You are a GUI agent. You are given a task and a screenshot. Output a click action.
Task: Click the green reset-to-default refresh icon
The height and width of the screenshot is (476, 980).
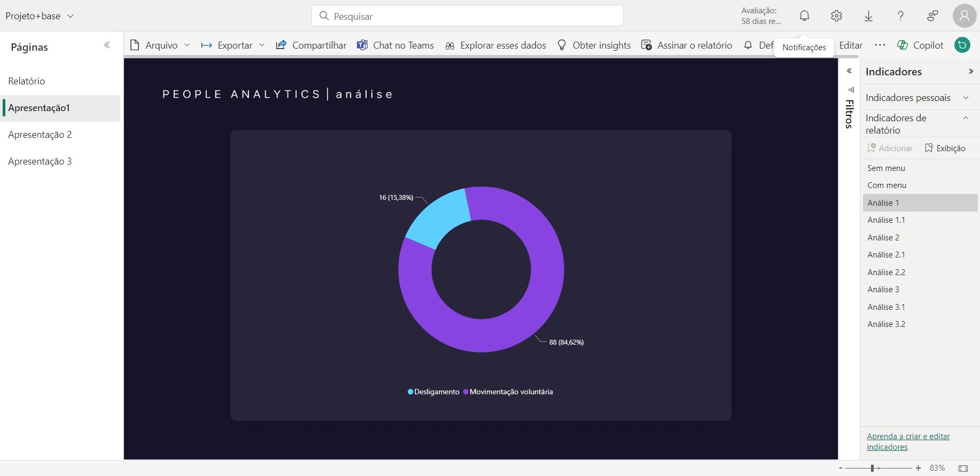pyautogui.click(x=962, y=45)
